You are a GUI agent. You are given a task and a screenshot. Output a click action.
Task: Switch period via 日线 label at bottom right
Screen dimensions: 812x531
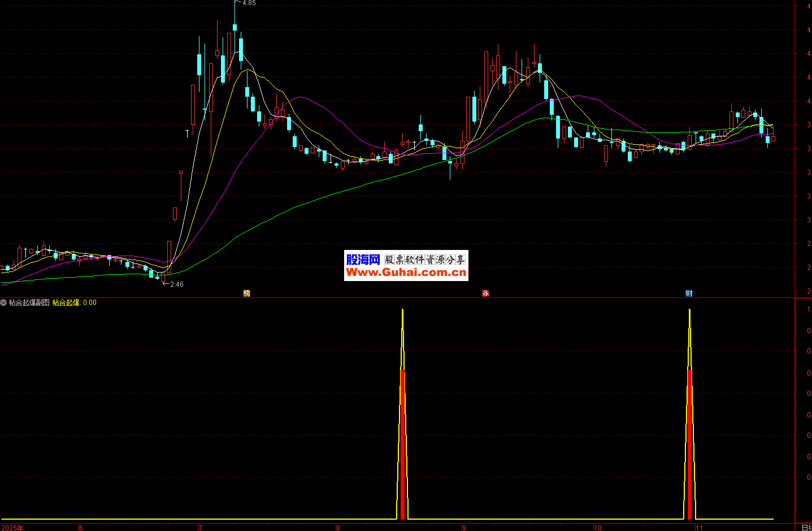coord(806,528)
